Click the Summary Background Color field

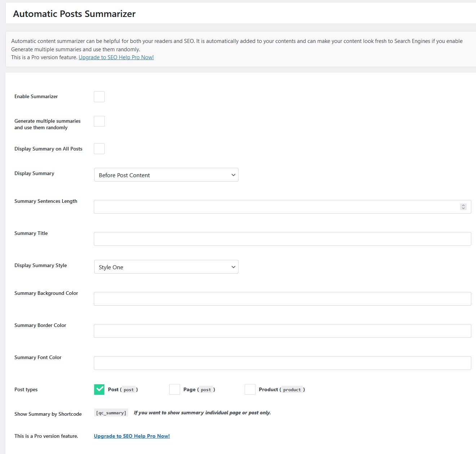[x=282, y=299]
